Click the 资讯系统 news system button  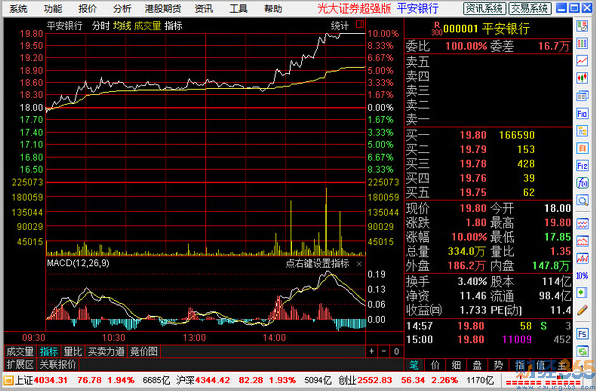click(484, 8)
